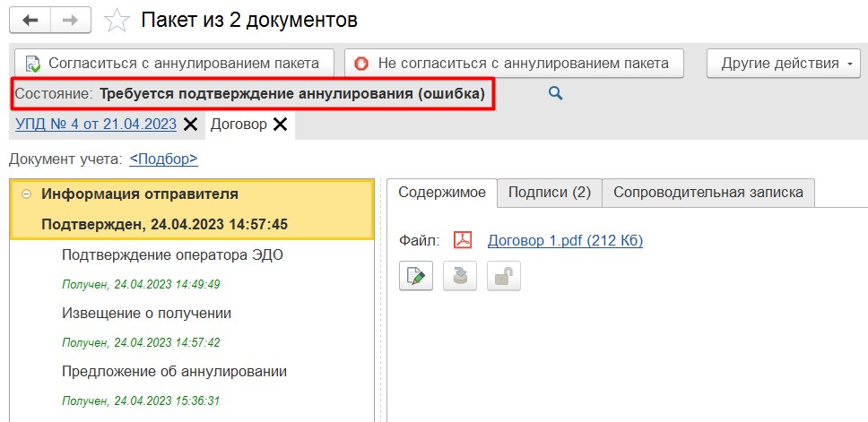Open the Сопроводительная записка tab
Viewport: 868px width, 422px height.
coord(708,192)
